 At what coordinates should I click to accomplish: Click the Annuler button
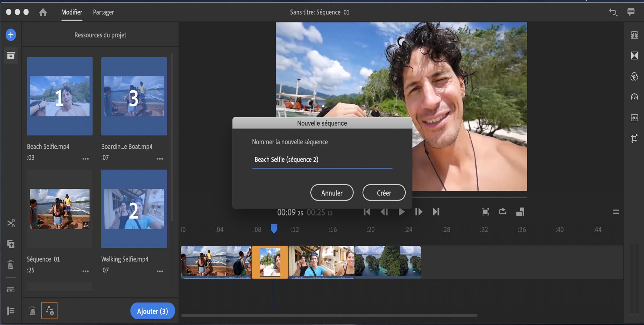332,193
